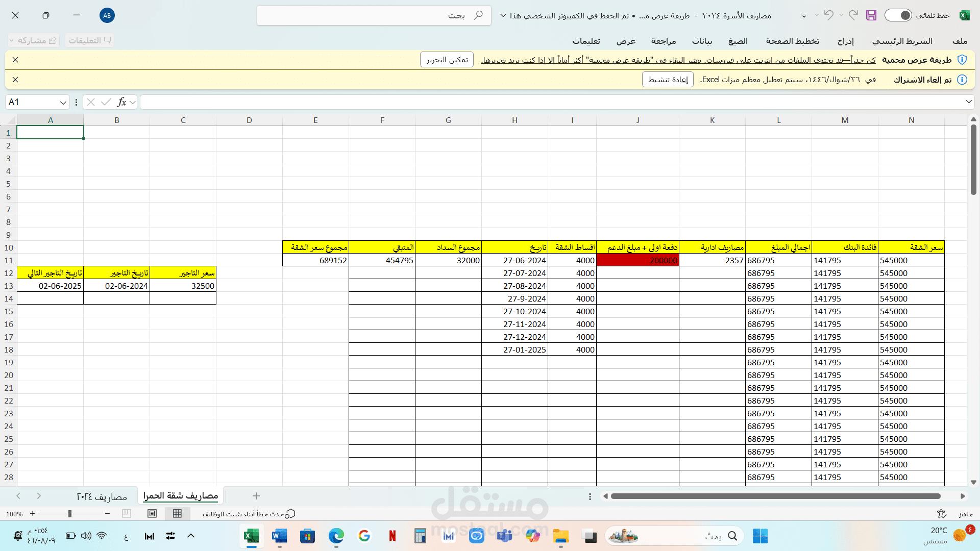This screenshot has height=551, width=980.
Task: Open Word from the Windows taskbar
Action: click(280, 536)
